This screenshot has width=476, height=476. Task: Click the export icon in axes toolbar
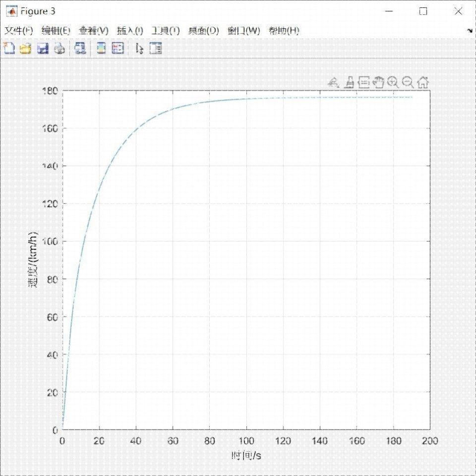point(333,83)
